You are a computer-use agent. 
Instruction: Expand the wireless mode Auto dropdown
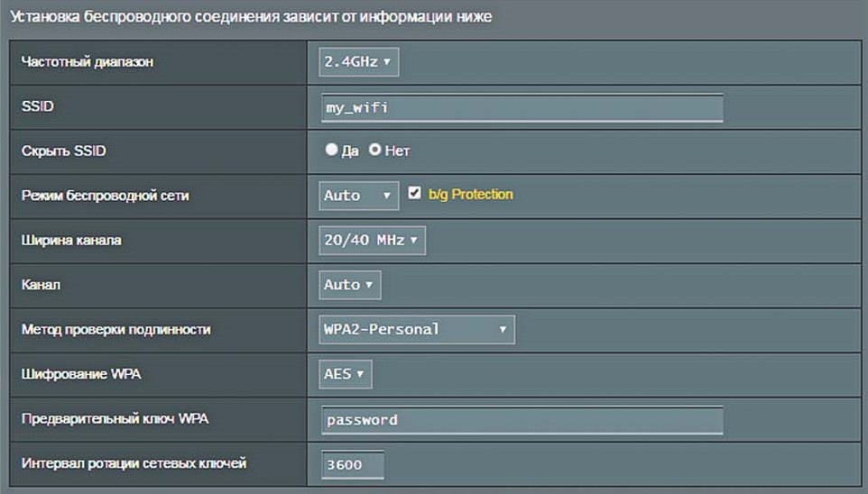pos(358,195)
